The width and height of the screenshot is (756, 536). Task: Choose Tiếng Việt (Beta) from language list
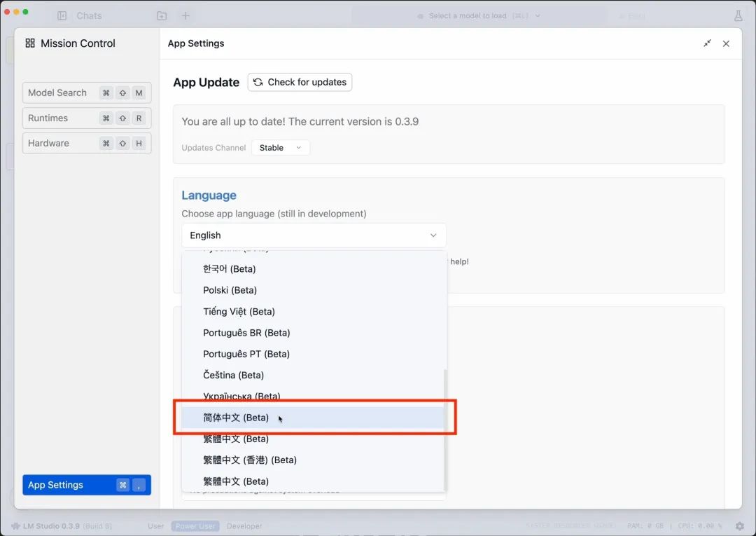coord(312,312)
